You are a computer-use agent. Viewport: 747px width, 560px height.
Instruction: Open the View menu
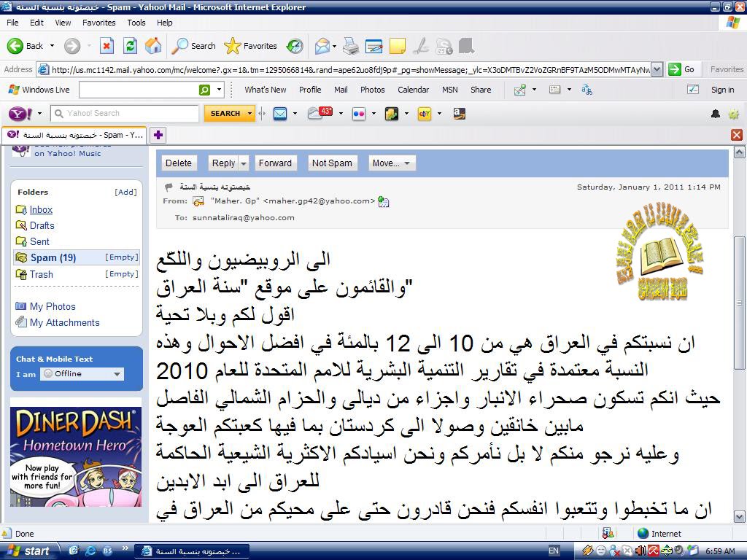click(x=63, y=23)
